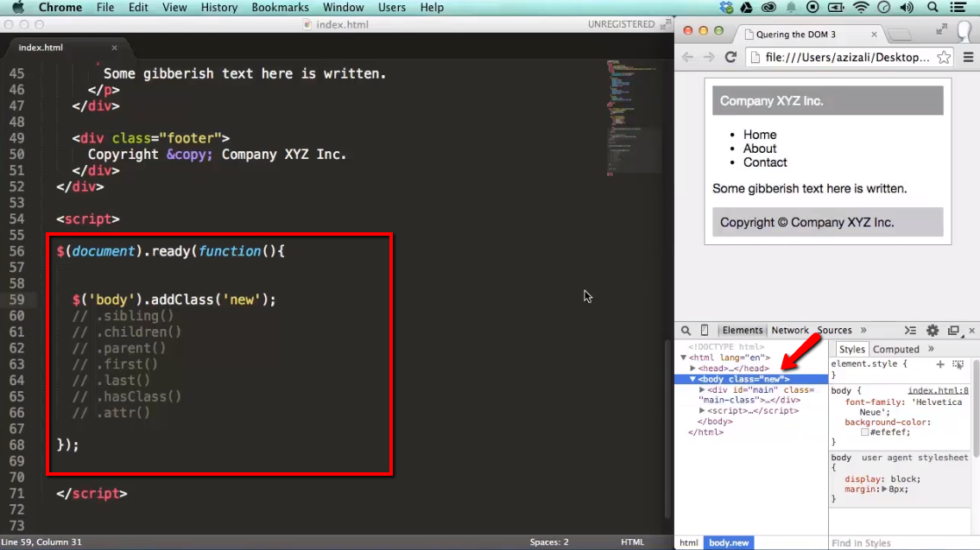Open the Notification Center list icon
The width and height of the screenshot is (980, 550).
pyautogui.click(x=958, y=8)
